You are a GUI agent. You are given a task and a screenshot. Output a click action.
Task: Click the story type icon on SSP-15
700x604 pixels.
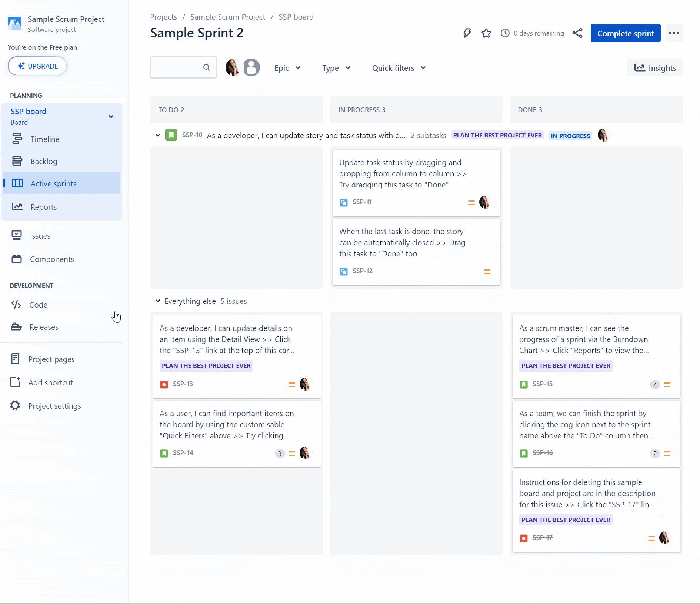(x=524, y=384)
